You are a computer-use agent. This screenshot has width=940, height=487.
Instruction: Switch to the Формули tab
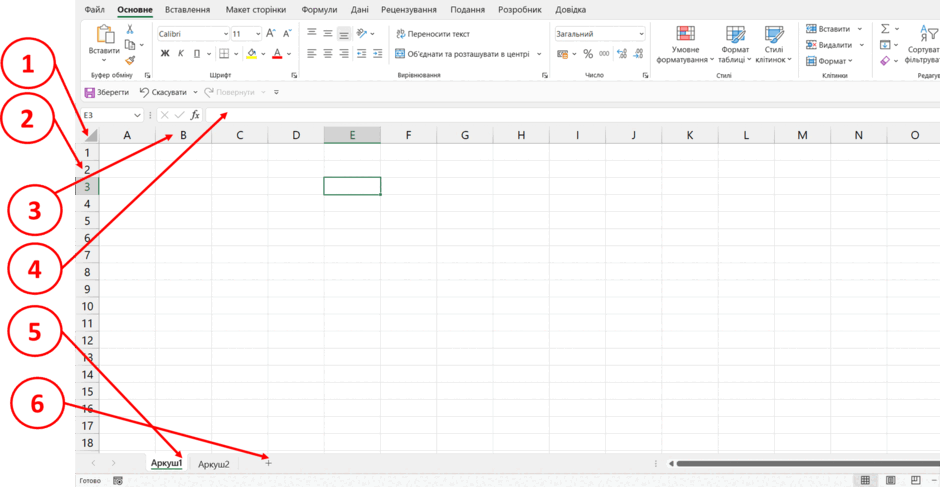(x=319, y=10)
